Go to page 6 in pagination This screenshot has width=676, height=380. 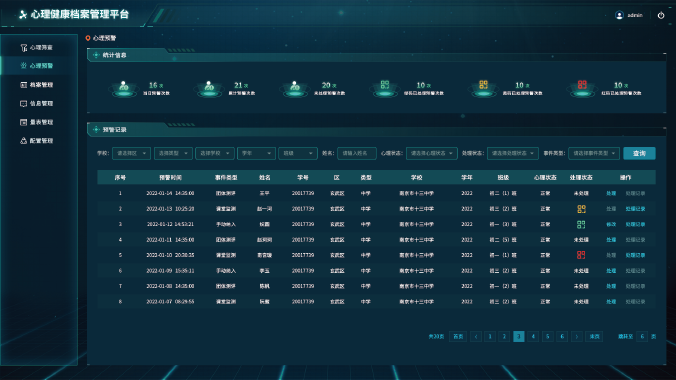(562, 336)
